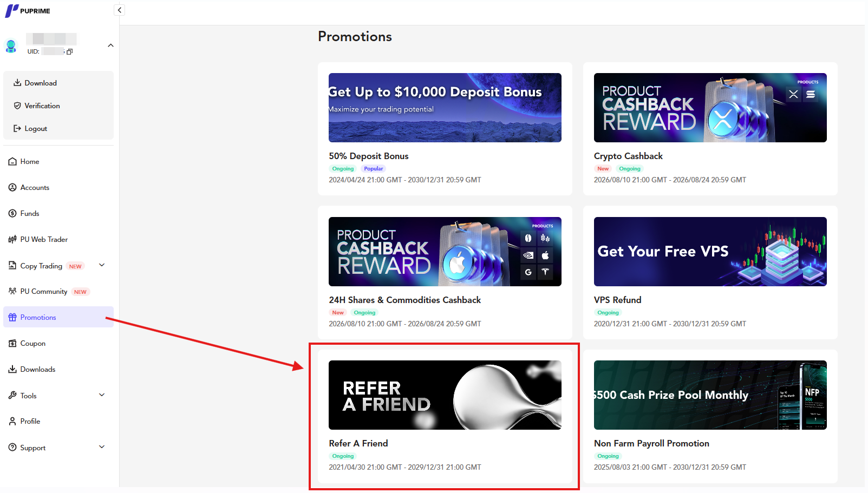Open the Refer A Friend banner
The image size is (868, 493).
pyautogui.click(x=445, y=395)
